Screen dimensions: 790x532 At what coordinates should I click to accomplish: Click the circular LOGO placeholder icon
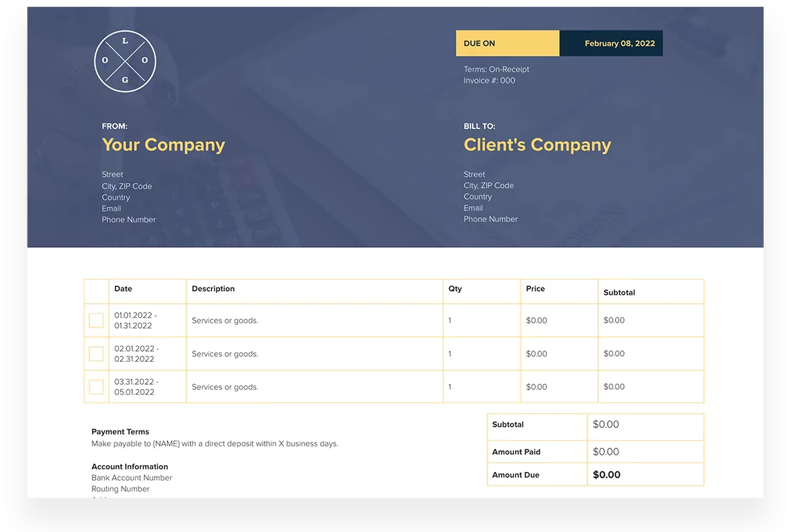coord(125,61)
